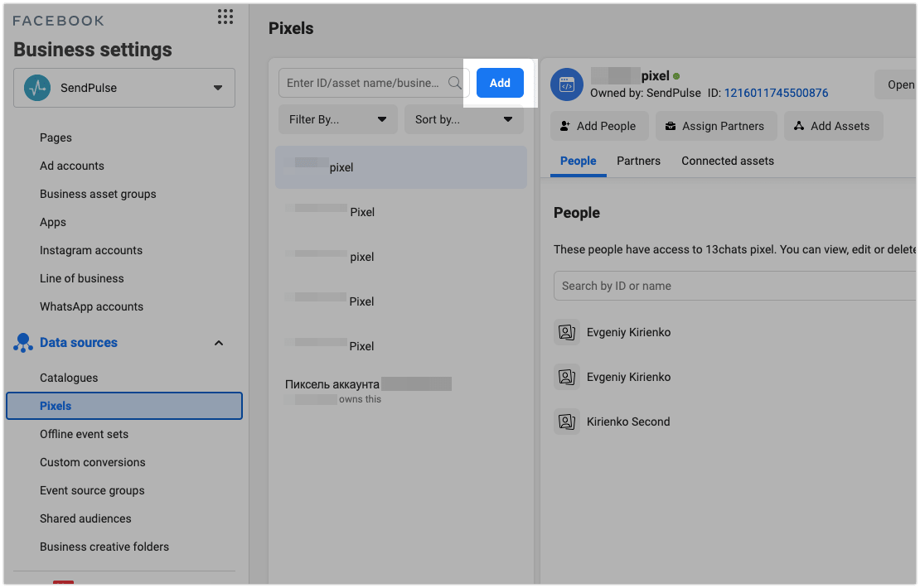Viewport: 920px width, 588px height.
Task: Switch to the Partners tab
Action: point(638,161)
